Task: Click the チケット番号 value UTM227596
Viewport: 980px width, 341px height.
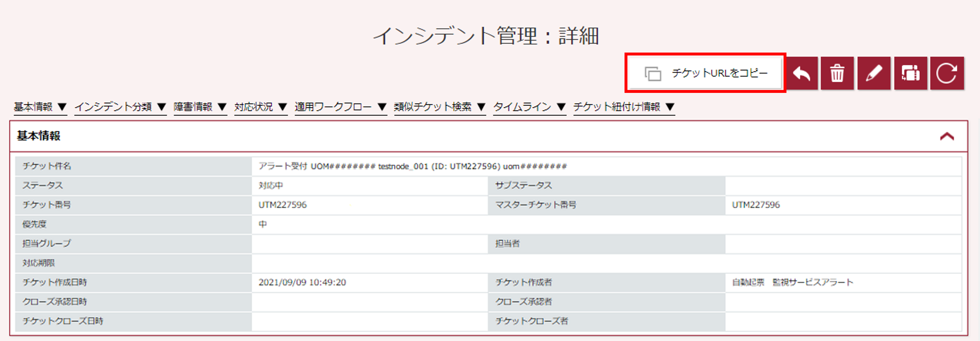Action: pyautogui.click(x=283, y=205)
